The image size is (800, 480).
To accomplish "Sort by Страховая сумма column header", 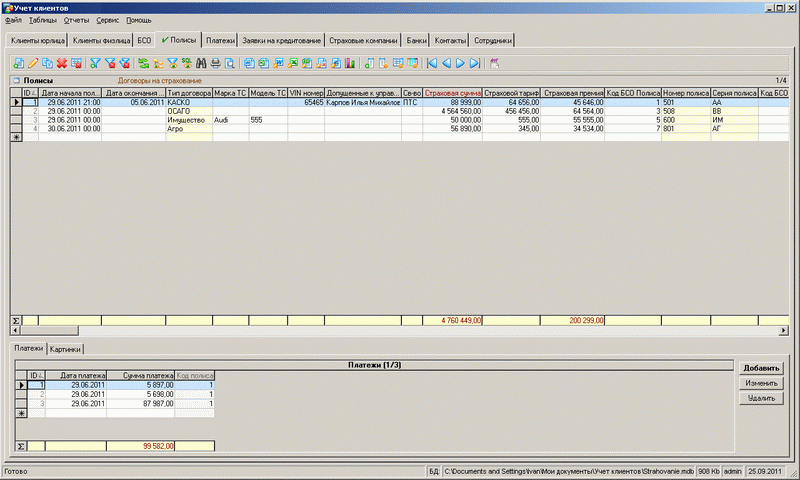I will tap(452, 93).
